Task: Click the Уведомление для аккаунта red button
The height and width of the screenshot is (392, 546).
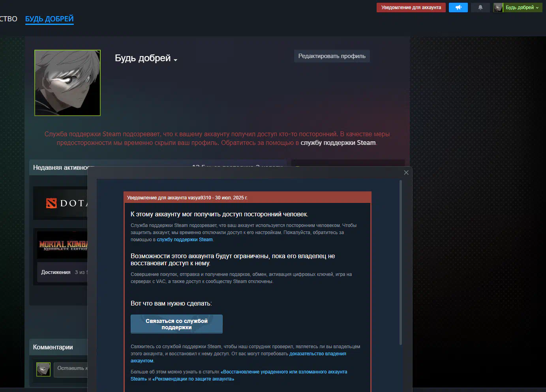Action: point(411,8)
